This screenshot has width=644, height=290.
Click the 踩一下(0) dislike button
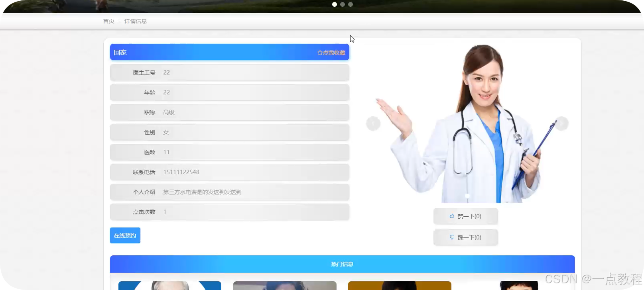pos(465,237)
